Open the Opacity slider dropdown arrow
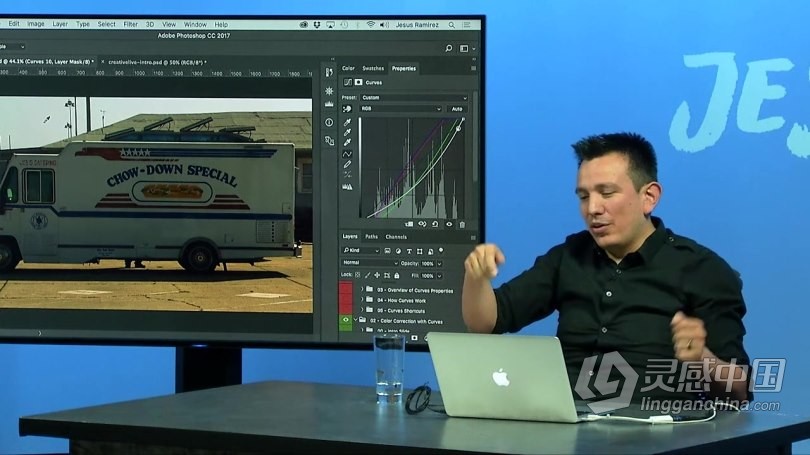Viewport: 810px width, 455px height. pos(440,263)
